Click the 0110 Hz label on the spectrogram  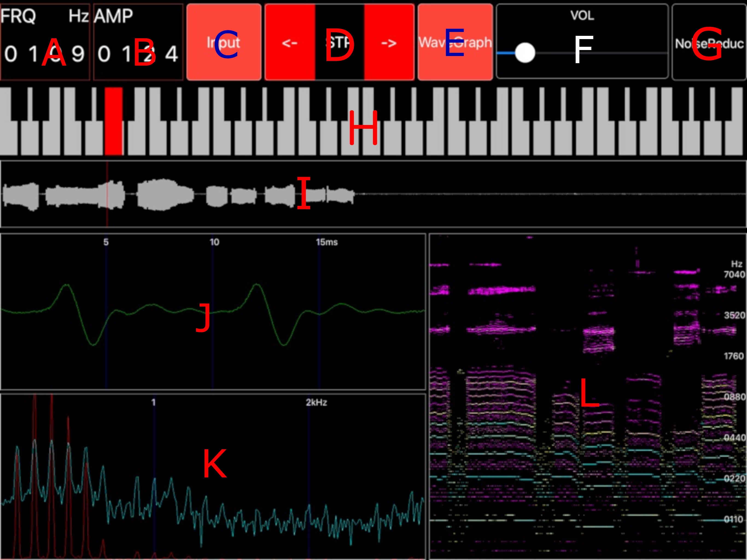734,519
